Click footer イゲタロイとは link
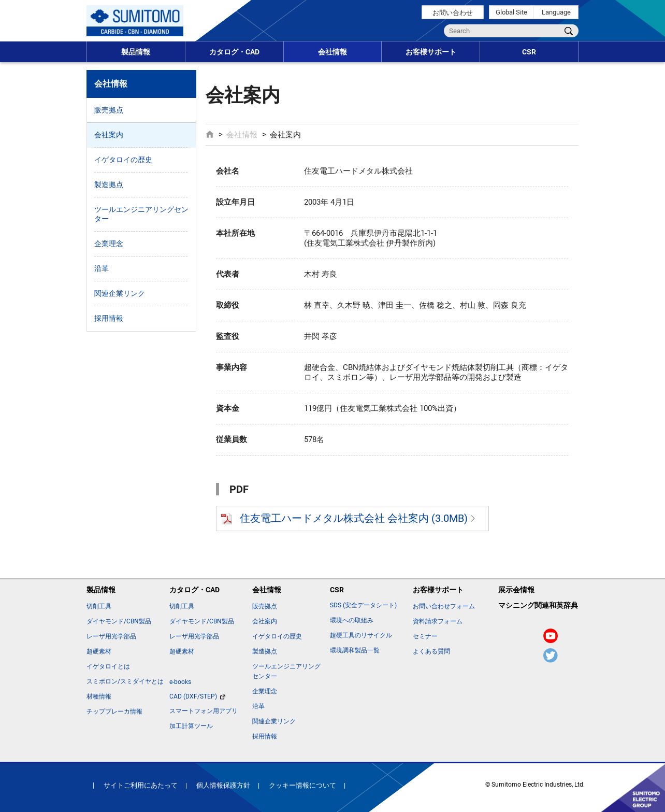Image resolution: width=665 pixels, height=812 pixels. pos(108,666)
